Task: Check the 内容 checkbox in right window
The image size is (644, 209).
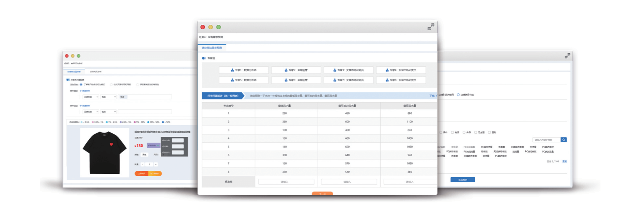Action: (x=464, y=132)
